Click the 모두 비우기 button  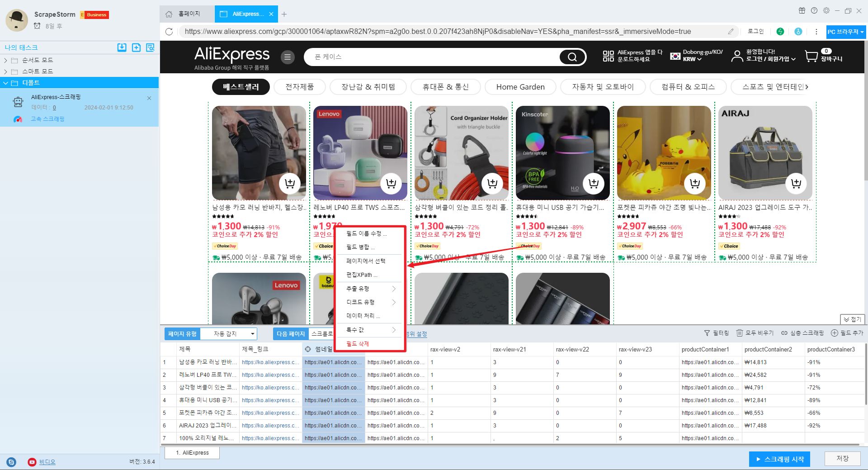click(755, 333)
